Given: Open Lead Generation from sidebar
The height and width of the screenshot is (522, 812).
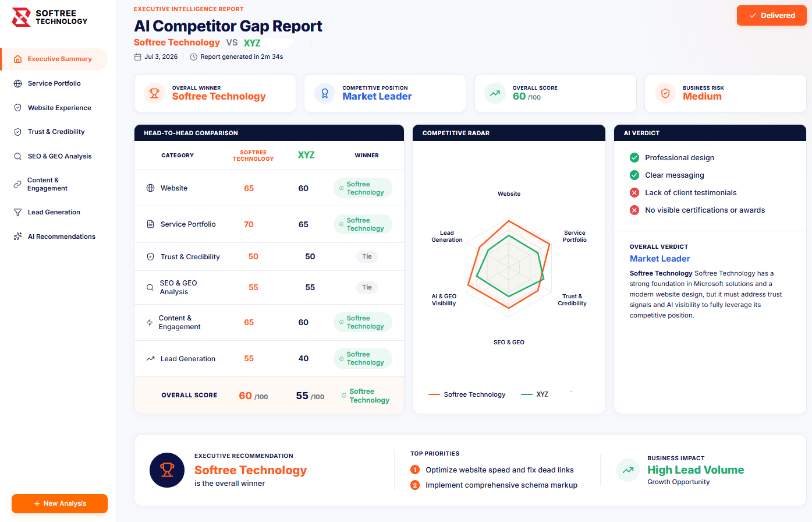Looking at the screenshot, I should 54,212.
